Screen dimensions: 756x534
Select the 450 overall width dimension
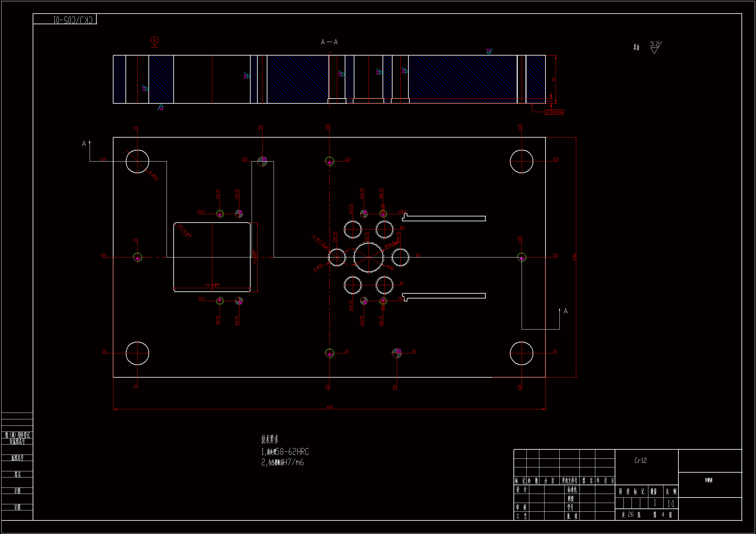(329, 407)
